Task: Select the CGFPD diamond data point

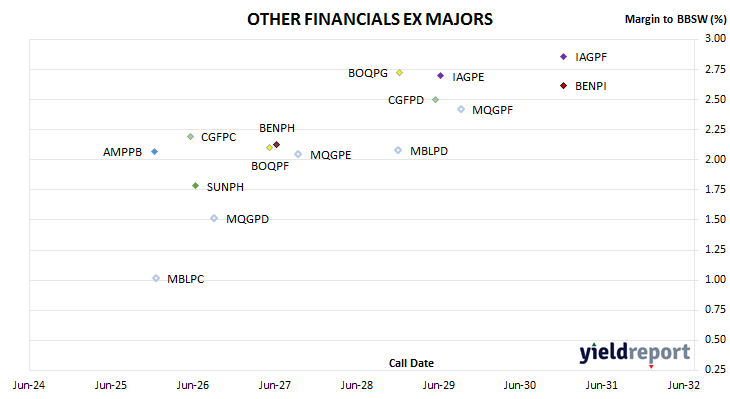Action: pyautogui.click(x=435, y=100)
